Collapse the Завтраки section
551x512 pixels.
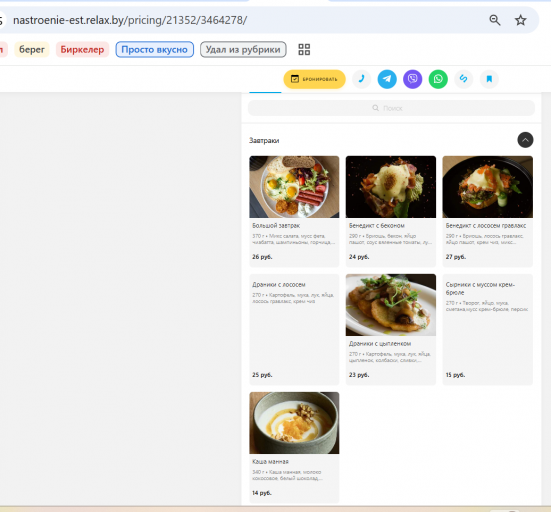tap(525, 140)
